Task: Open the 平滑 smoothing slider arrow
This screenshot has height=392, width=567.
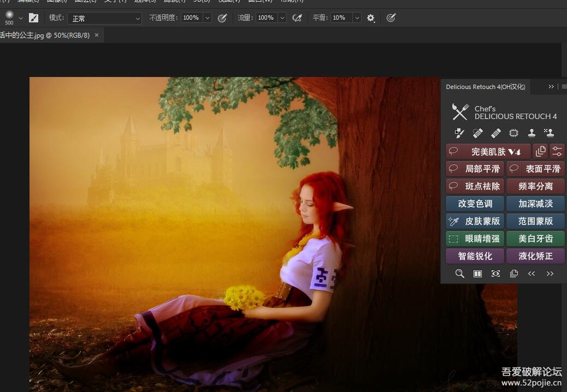Action: coord(357,17)
